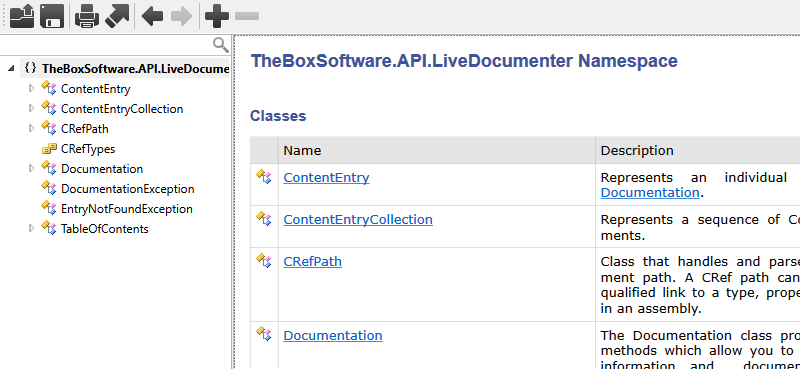Click class icon beside Documentation table row

click(x=264, y=334)
